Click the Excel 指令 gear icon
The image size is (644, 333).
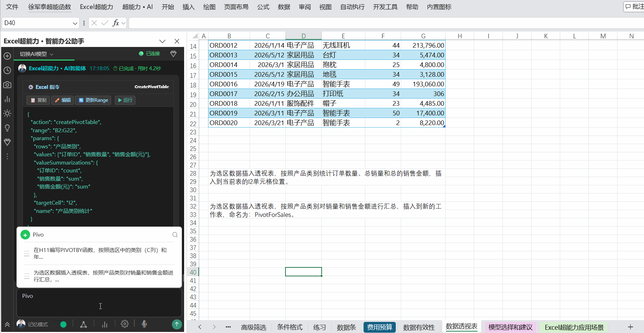(31, 87)
